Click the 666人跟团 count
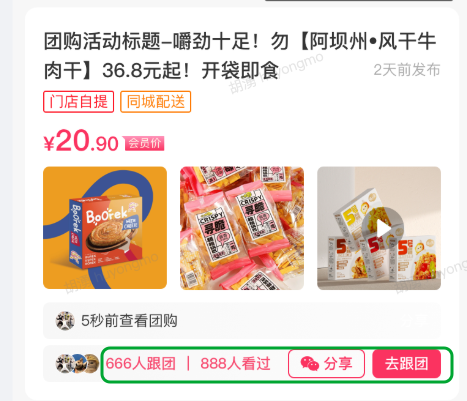The image size is (467, 401). (x=140, y=364)
